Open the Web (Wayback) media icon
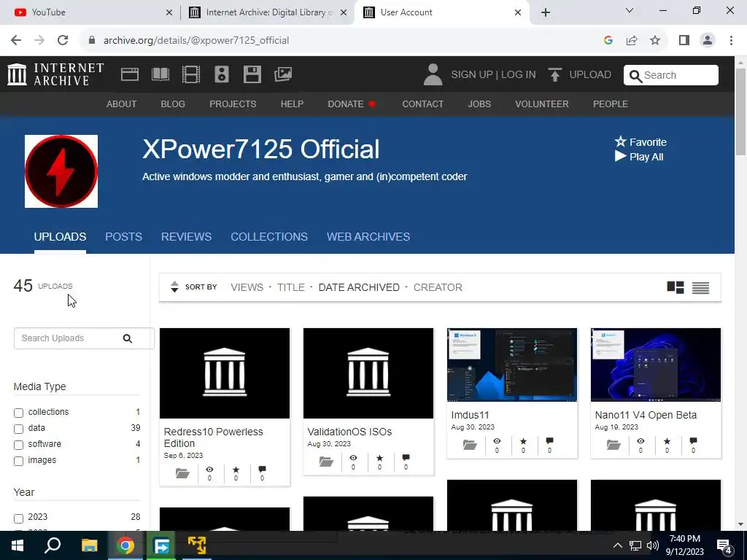The image size is (747, 560). (x=130, y=74)
